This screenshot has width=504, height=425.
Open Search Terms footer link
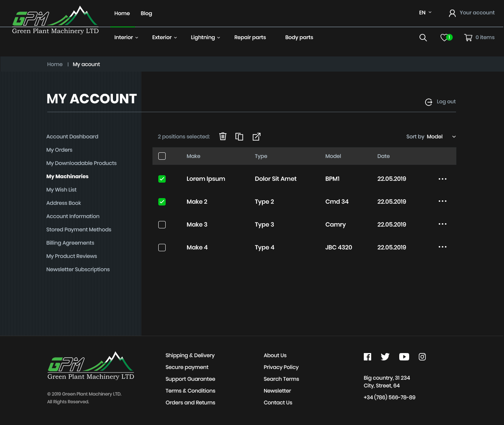pos(282,379)
